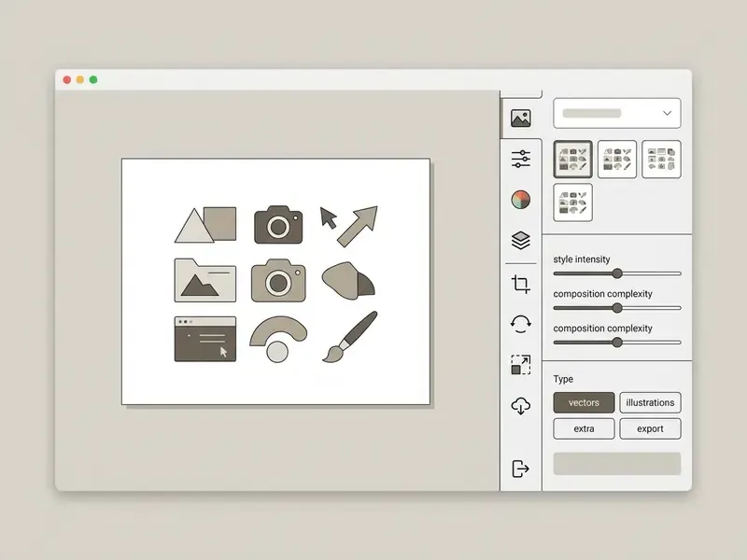Open the color wheel tool

(x=521, y=200)
